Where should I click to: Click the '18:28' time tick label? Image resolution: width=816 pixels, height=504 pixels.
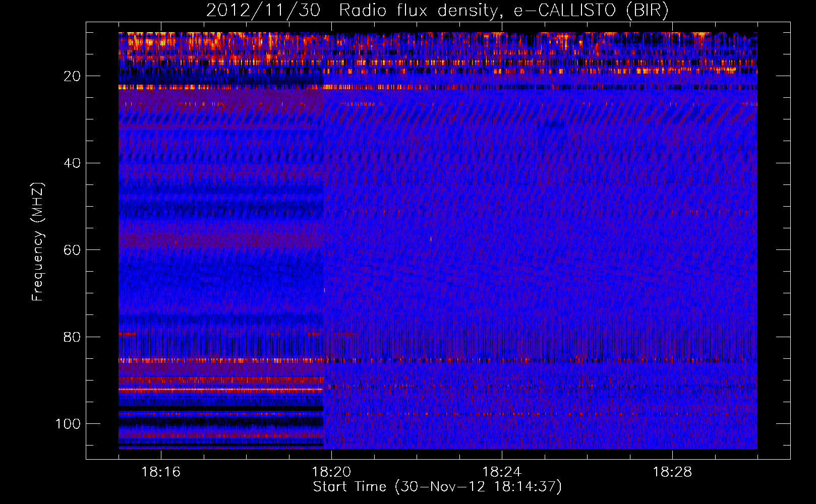point(672,472)
